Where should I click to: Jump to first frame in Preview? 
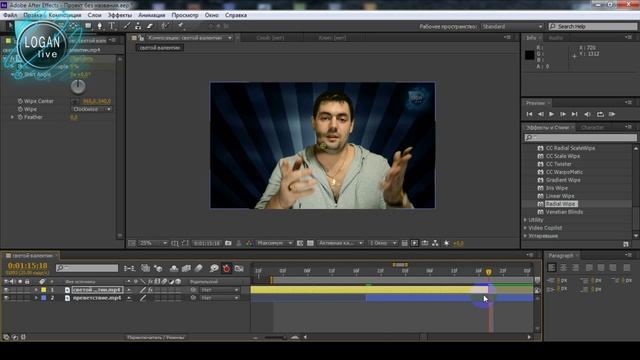529,114
